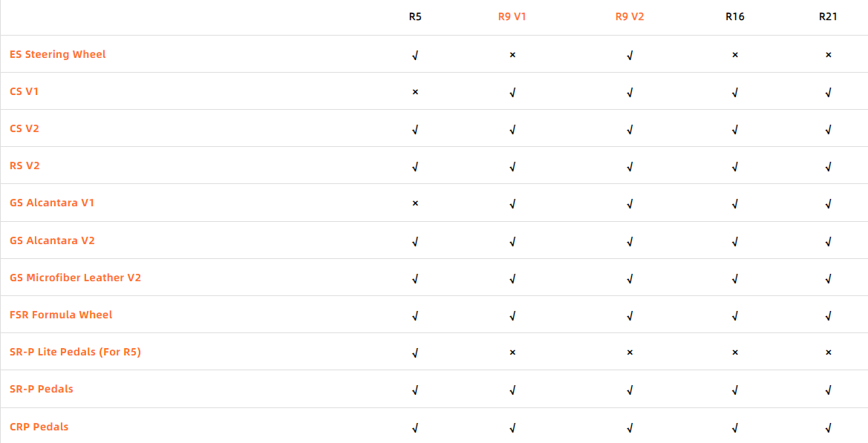Open the ES Steering Wheel link

pyautogui.click(x=58, y=54)
